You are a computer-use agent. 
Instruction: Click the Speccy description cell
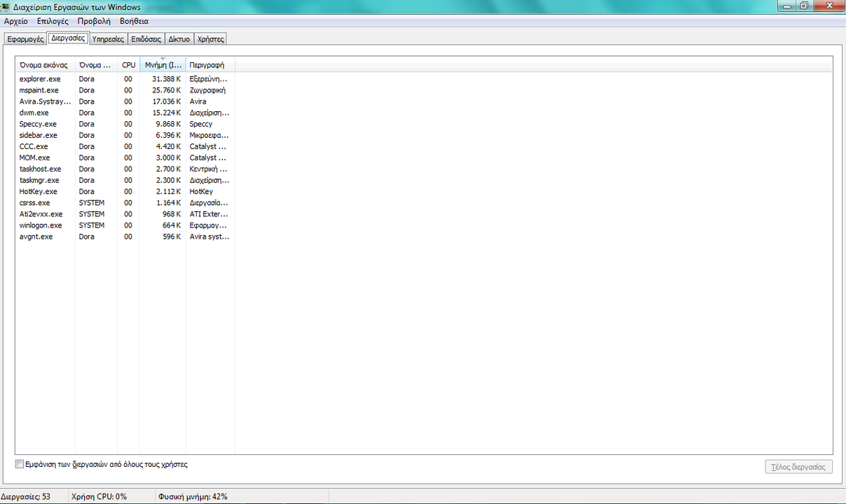pos(201,124)
